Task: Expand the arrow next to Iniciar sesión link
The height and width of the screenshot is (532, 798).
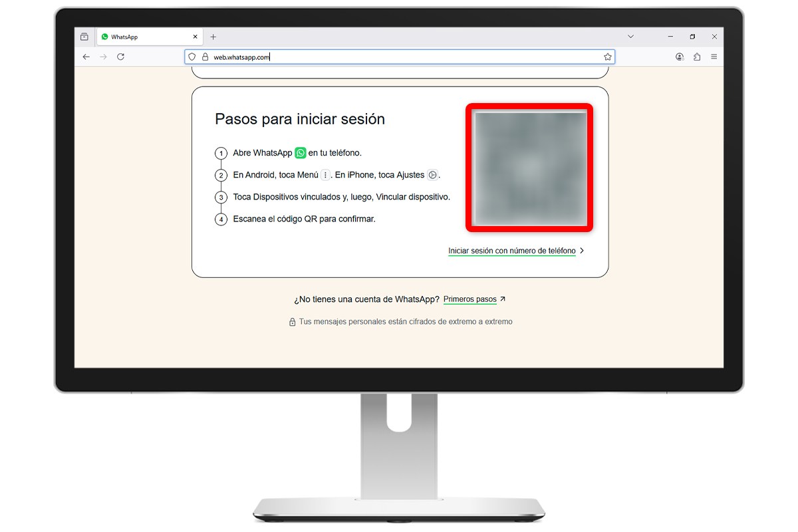Action: pos(582,251)
